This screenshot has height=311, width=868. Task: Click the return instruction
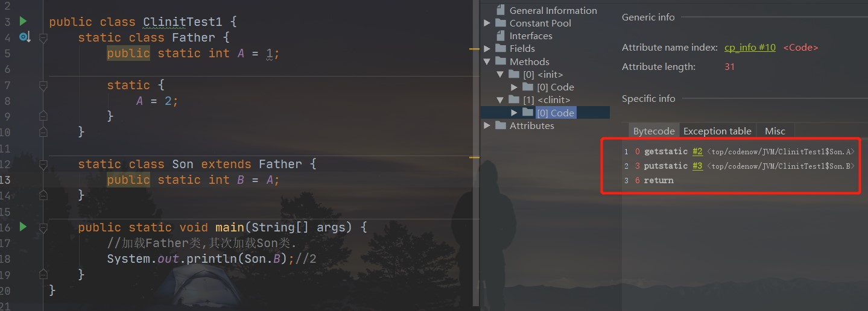pos(659,180)
